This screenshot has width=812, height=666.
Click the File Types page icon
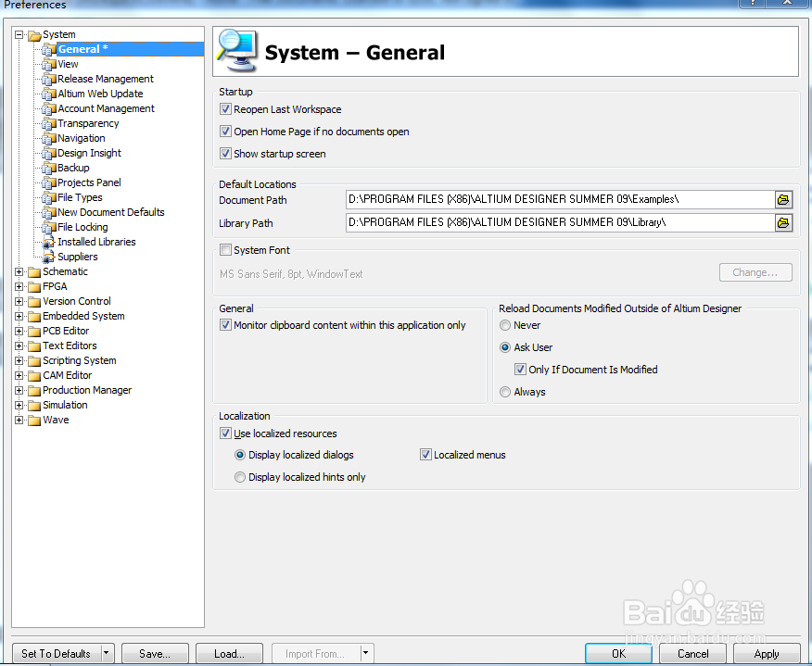(49, 197)
